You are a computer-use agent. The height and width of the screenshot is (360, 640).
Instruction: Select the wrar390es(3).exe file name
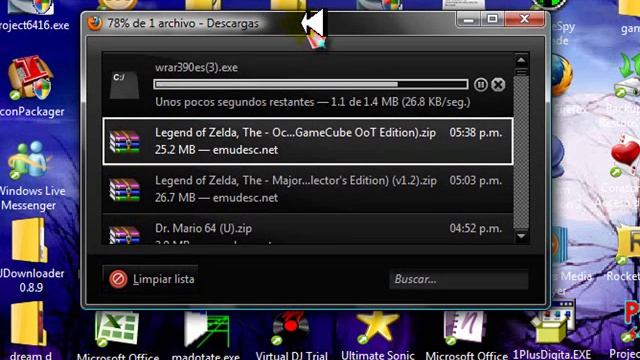pos(196,67)
